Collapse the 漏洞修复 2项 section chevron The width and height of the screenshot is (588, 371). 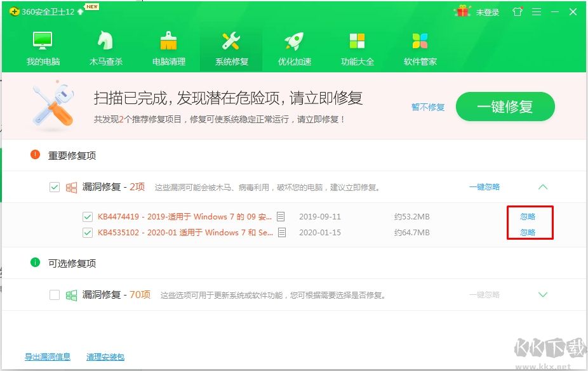(543, 186)
